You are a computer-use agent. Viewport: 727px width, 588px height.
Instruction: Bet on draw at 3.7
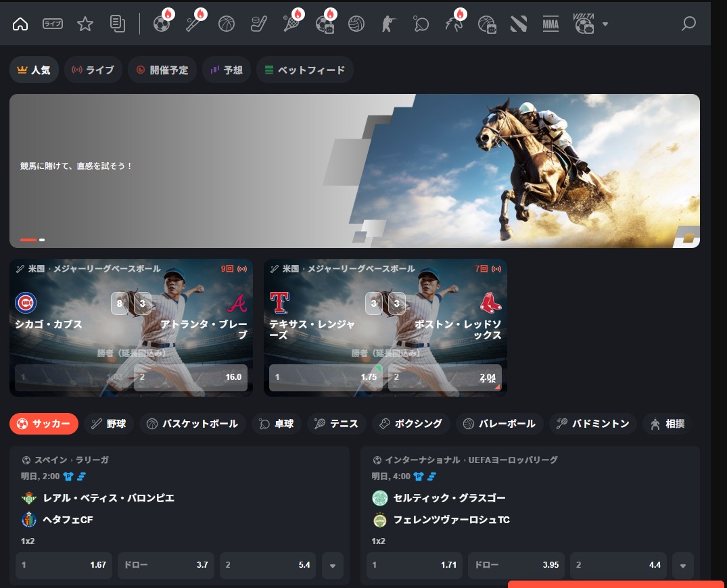(166, 565)
